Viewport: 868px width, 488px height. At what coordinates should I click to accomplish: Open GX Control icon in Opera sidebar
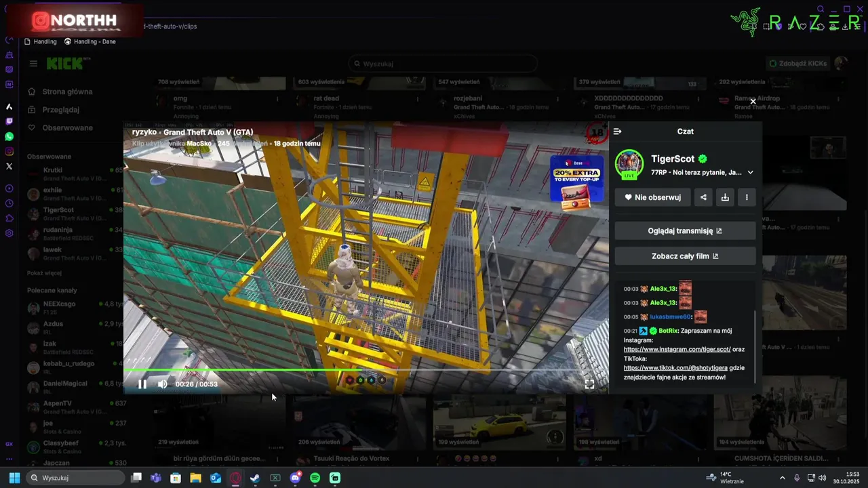tap(9, 444)
